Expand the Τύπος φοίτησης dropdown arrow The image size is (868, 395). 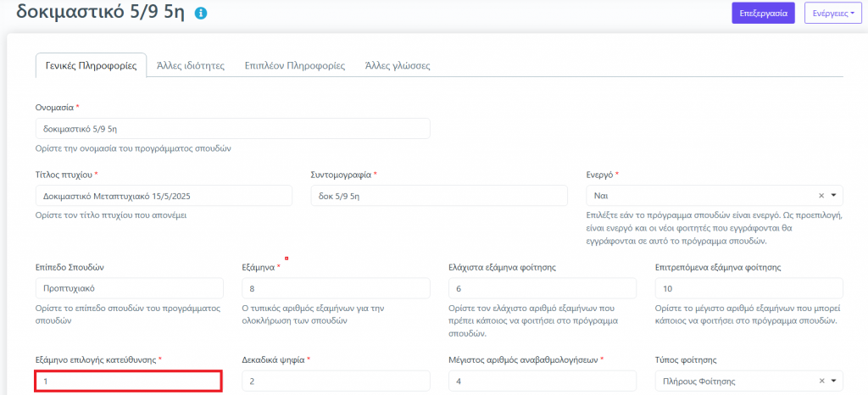[x=833, y=381]
